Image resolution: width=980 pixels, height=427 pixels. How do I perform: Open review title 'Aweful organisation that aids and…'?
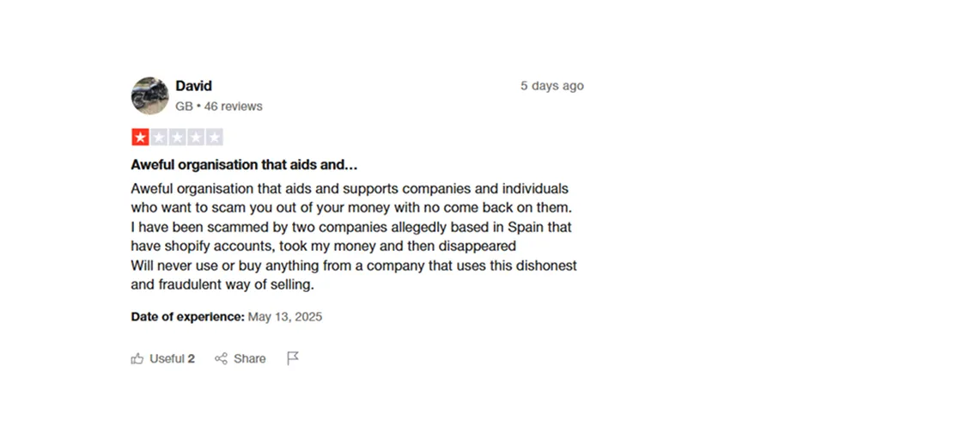pyautogui.click(x=244, y=165)
